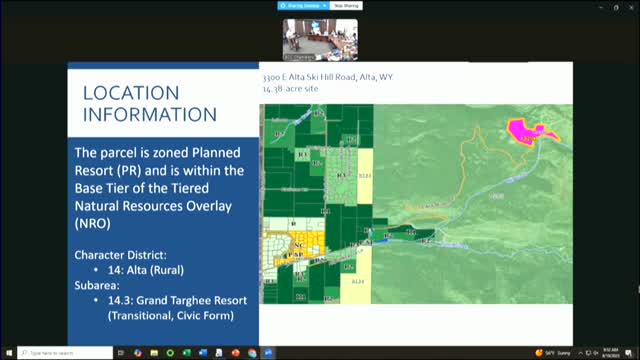Open the volume tray icon
This screenshot has width=640, height=360.
(596, 353)
